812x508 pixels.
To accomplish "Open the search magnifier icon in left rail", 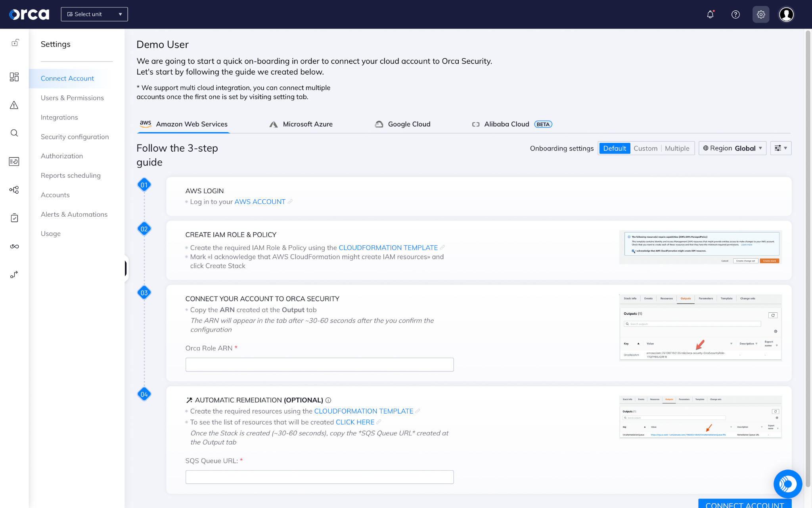I will (14, 133).
